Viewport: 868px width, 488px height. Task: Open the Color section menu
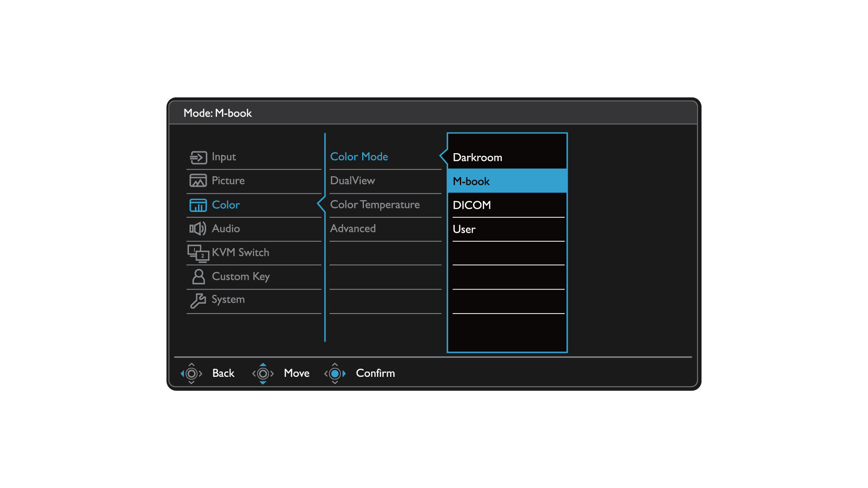225,204
